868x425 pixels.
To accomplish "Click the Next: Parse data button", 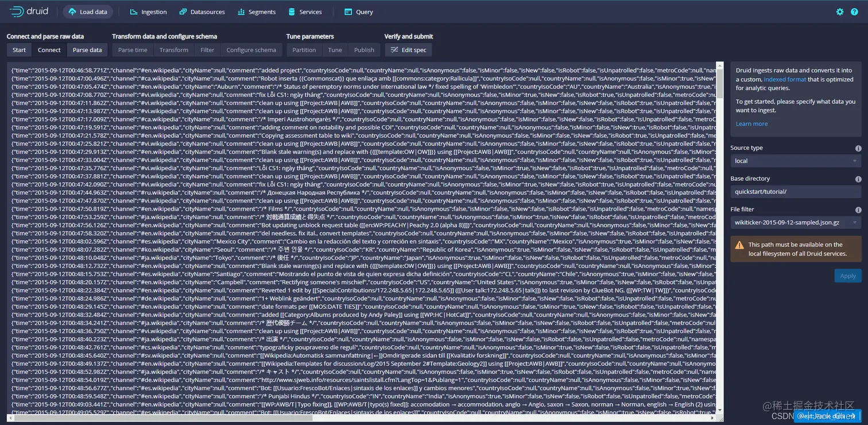I will click(x=827, y=416).
